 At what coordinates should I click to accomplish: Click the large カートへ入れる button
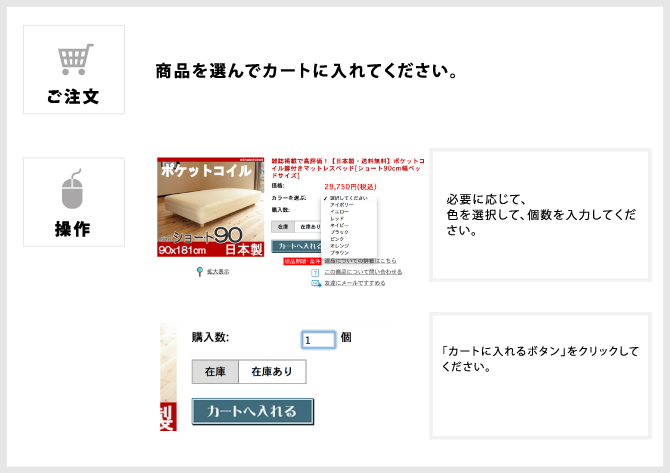tap(253, 411)
